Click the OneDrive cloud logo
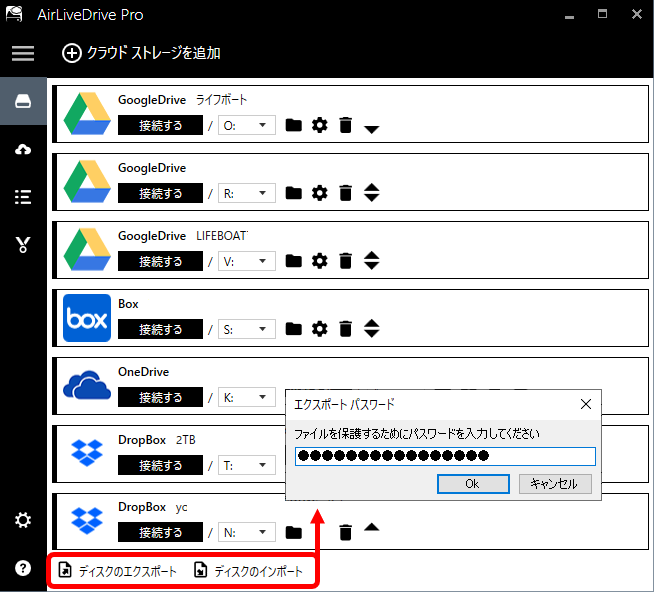656x598 pixels. coord(87,385)
